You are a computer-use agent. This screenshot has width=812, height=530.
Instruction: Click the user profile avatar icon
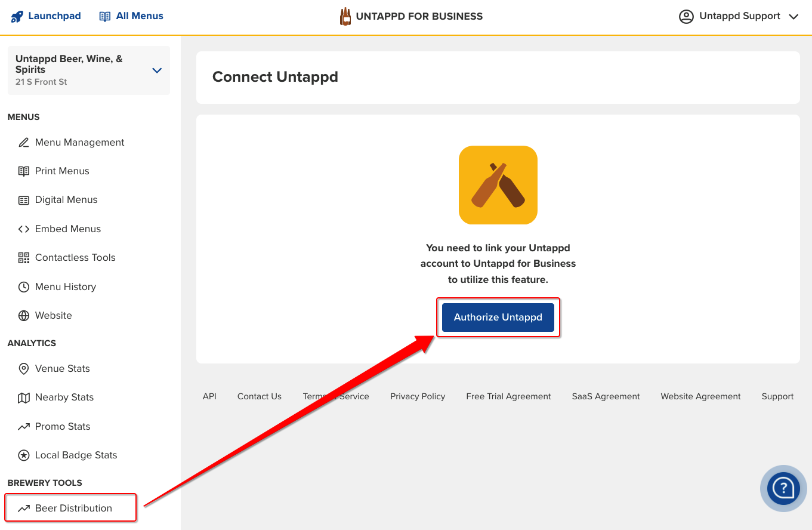pyautogui.click(x=686, y=17)
